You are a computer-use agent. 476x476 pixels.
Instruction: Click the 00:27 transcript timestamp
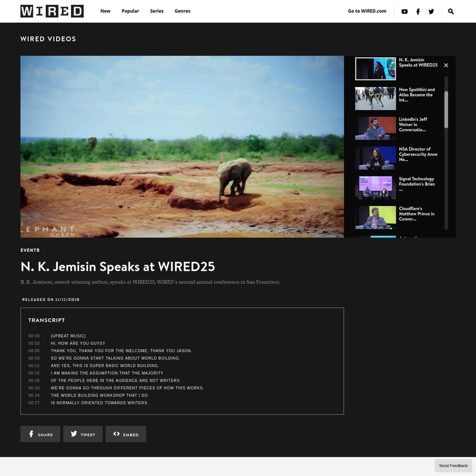(x=34, y=403)
